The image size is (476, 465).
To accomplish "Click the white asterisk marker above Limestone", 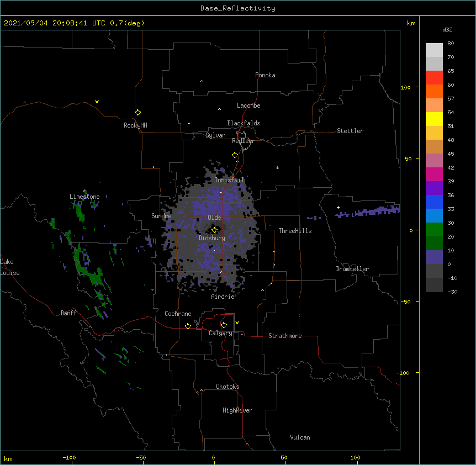I will point(85,191).
